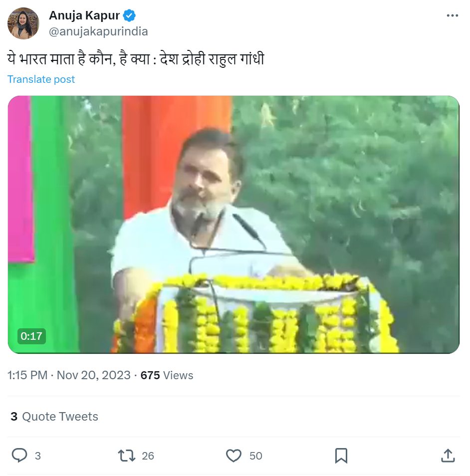
Task: Play the embedded video
Action: (234, 225)
